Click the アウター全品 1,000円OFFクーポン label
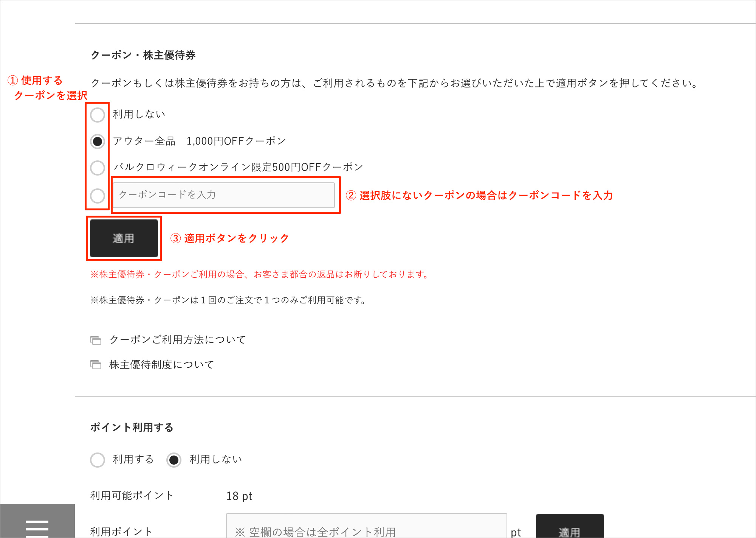 click(199, 141)
